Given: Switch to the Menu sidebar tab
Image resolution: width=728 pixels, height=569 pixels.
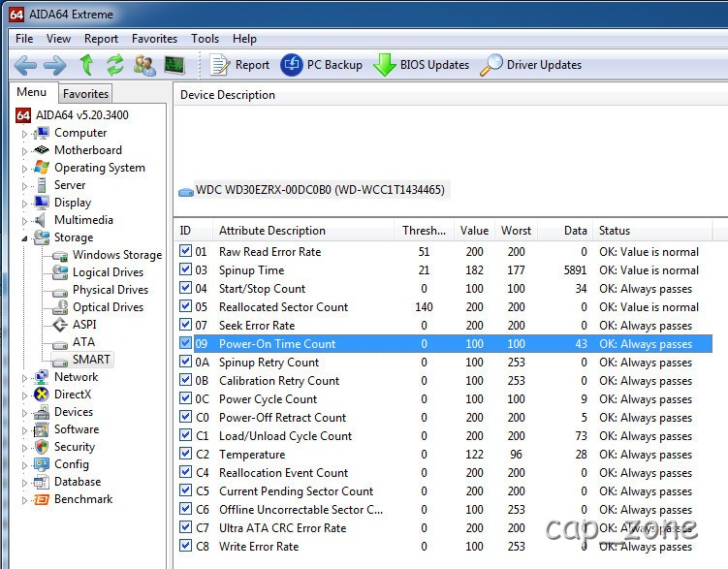Looking at the screenshot, I should [32, 92].
